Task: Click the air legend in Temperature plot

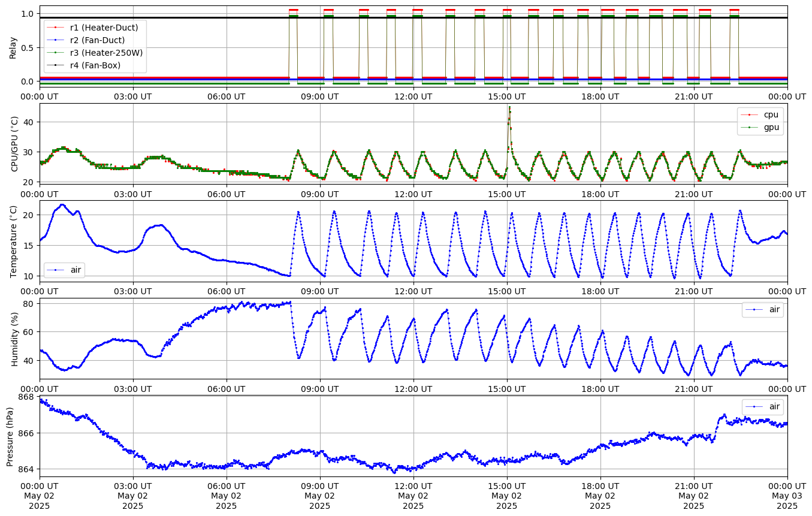Action: 65,270
